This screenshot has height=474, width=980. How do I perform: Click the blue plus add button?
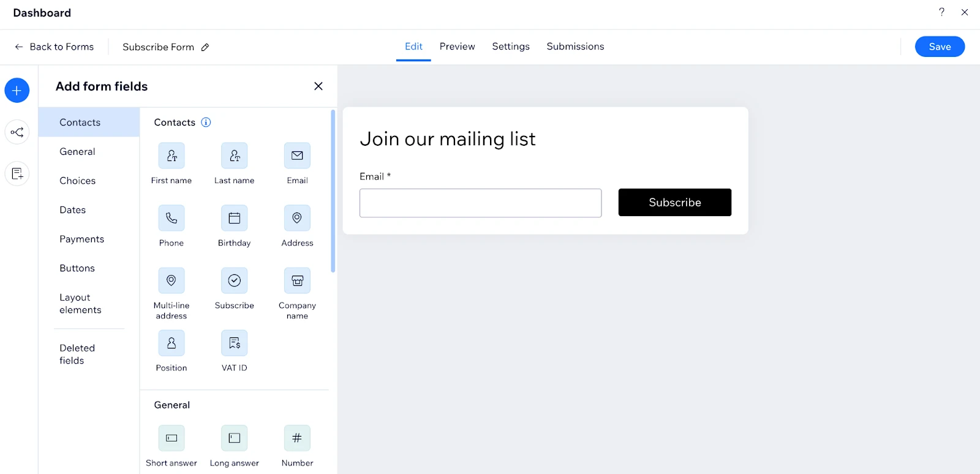[17, 91]
